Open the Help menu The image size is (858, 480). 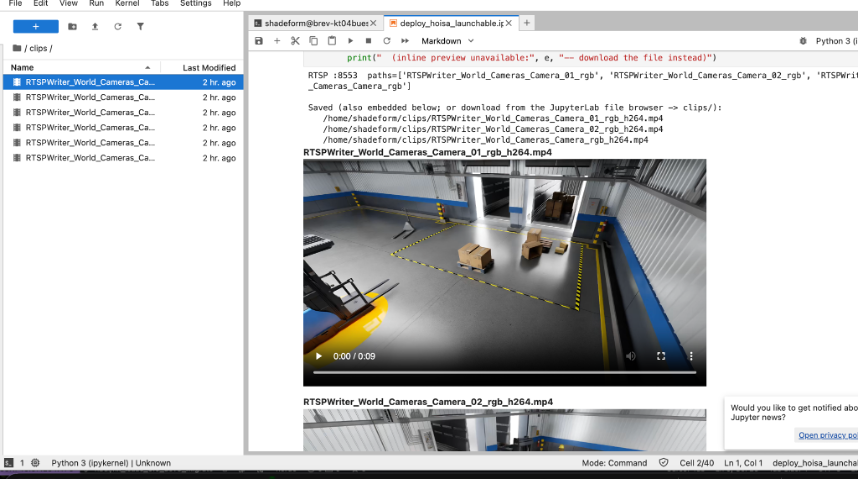pyautogui.click(x=231, y=3)
